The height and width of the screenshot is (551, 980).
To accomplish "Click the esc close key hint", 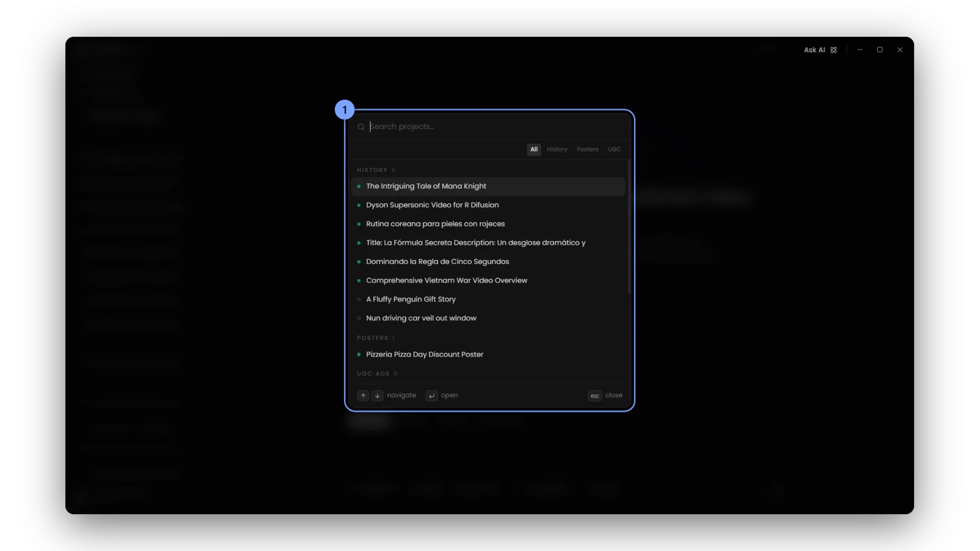I will pyautogui.click(x=595, y=396).
